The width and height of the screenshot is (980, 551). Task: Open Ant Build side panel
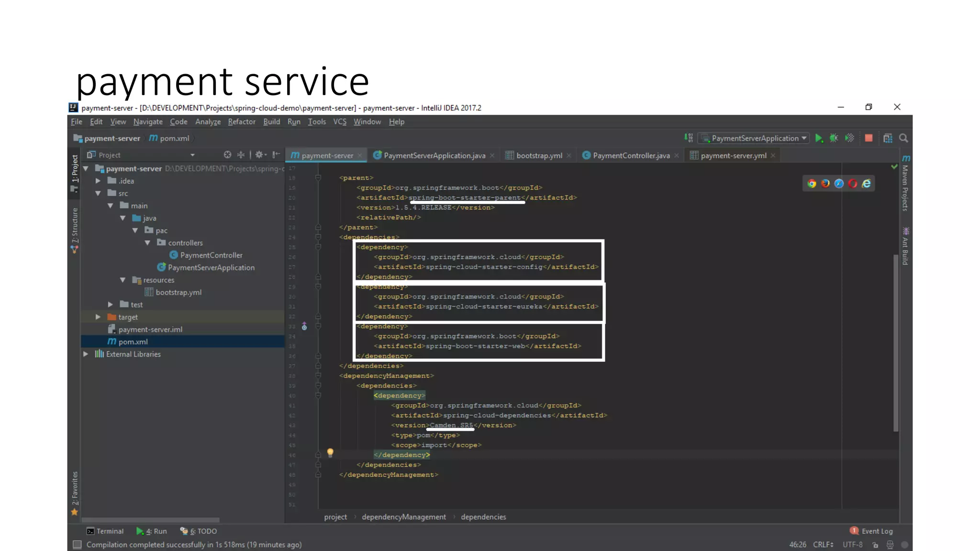tap(905, 246)
